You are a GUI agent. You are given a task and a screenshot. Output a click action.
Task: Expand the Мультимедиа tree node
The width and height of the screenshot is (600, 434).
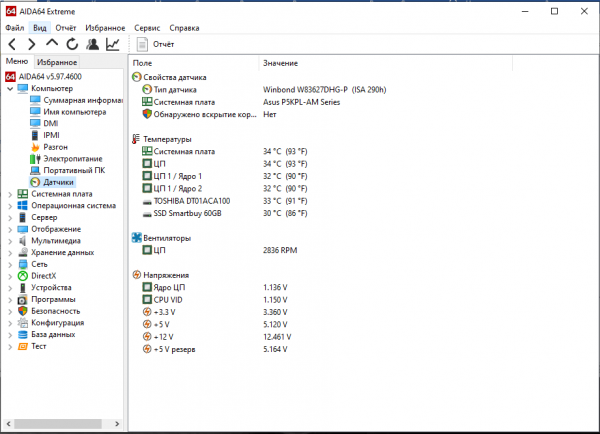(10, 241)
